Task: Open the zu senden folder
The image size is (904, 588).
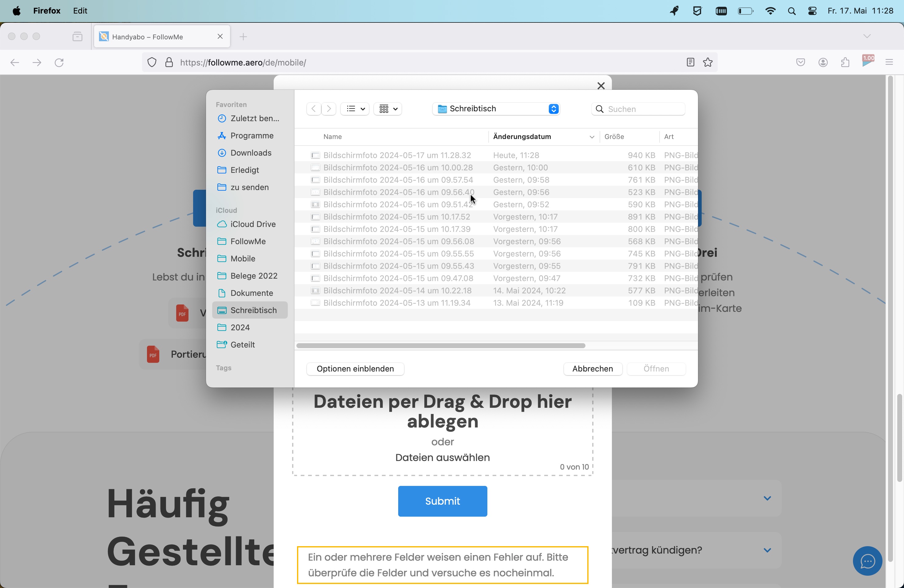Action: tap(250, 187)
